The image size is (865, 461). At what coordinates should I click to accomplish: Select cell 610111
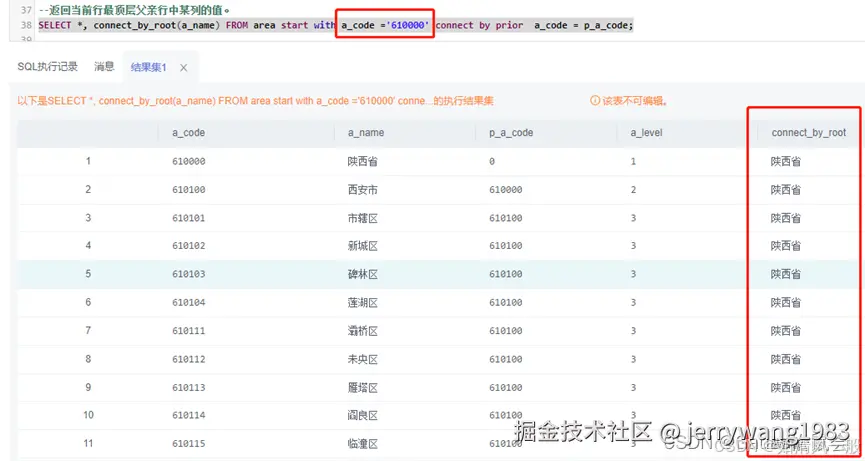click(x=189, y=331)
